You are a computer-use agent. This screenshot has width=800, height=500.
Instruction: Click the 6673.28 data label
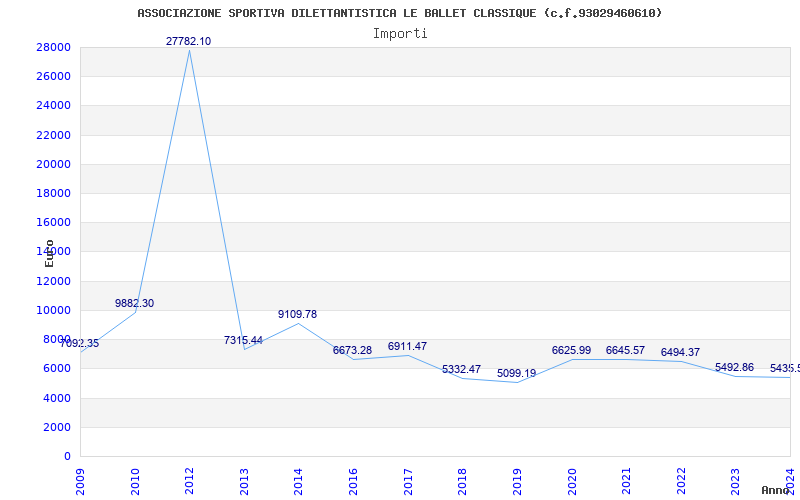pos(353,351)
